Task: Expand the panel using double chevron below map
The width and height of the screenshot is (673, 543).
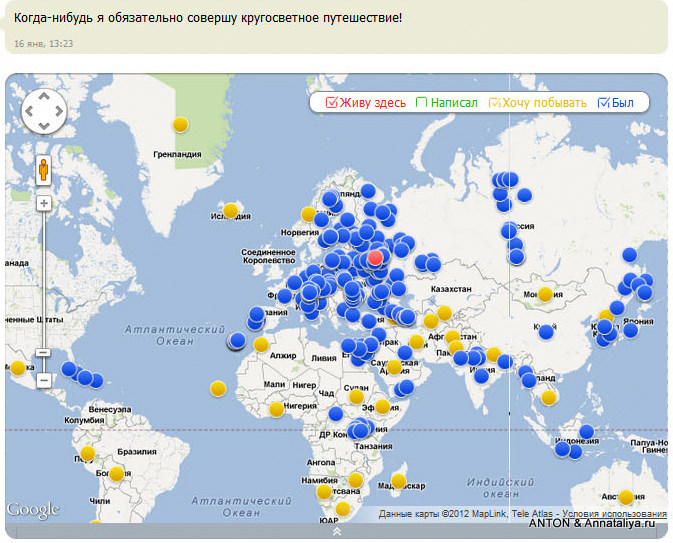Action: coord(337,531)
